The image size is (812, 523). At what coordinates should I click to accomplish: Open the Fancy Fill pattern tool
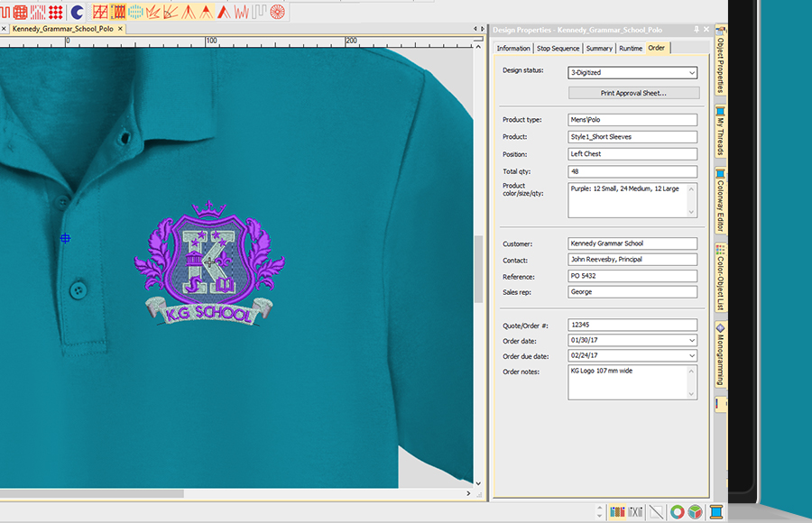pos(19,12)
